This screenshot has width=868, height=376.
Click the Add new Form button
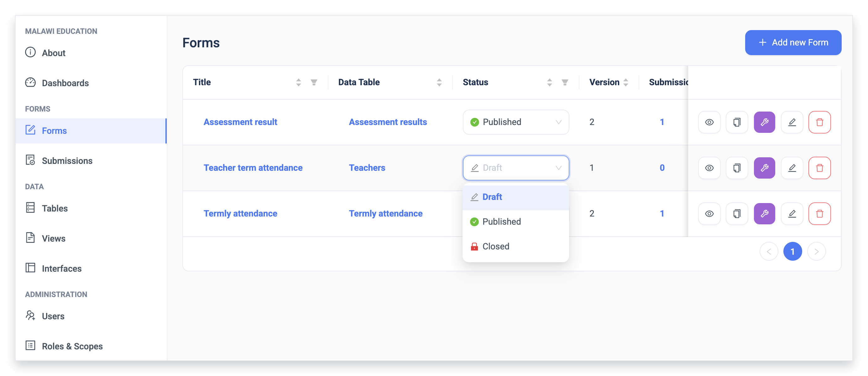(x=793, y=42)
